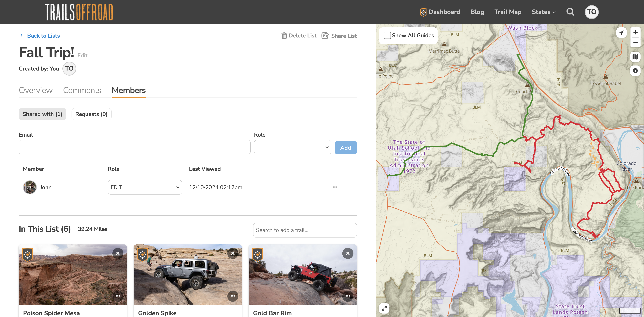Image resolution: width=644 pixels, height=317 pixels.
Task: Change John's EDIT role dropdown
Action: (x=145, y=187)
